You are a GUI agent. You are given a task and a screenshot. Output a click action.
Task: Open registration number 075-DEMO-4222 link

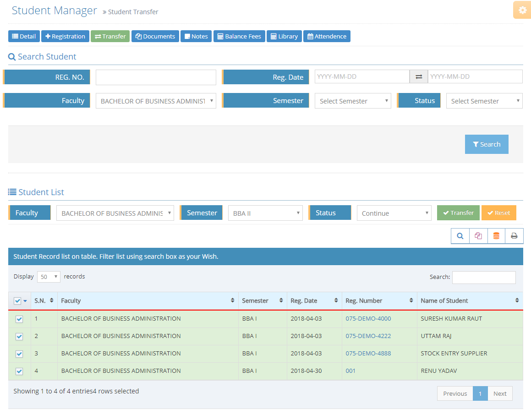[368, 336]
